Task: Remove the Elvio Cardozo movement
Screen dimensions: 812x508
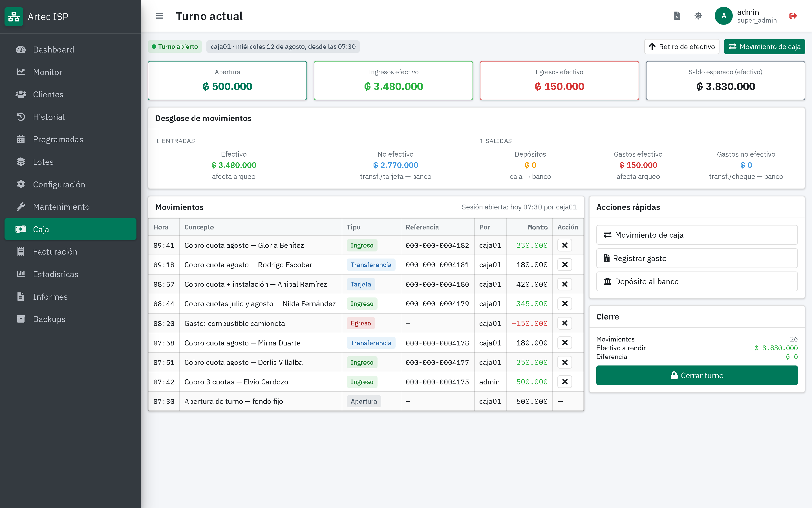Action: click(x=564, y=382)
